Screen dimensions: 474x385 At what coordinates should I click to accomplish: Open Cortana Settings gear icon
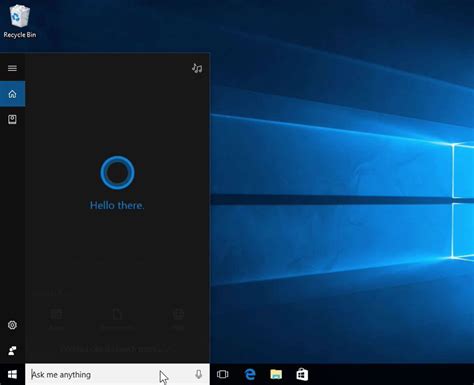(12, 325)
